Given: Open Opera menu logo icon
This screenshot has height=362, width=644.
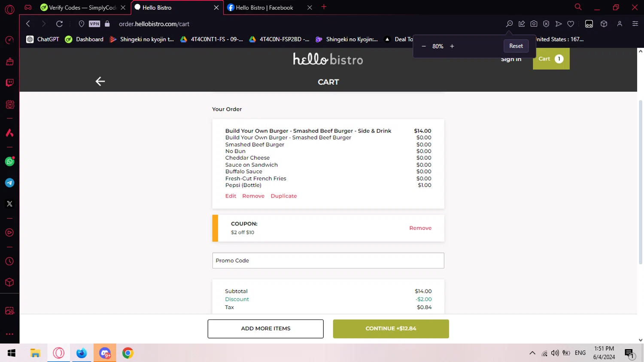Looking at the screenshot, I should [9, 9].
